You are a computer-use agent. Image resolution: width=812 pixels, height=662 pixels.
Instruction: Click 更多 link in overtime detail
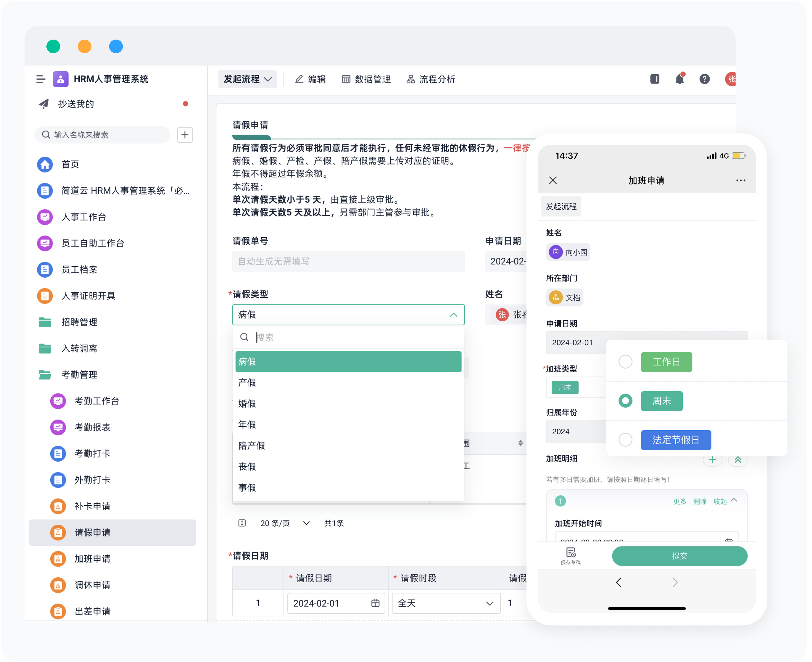pos(679,501)
